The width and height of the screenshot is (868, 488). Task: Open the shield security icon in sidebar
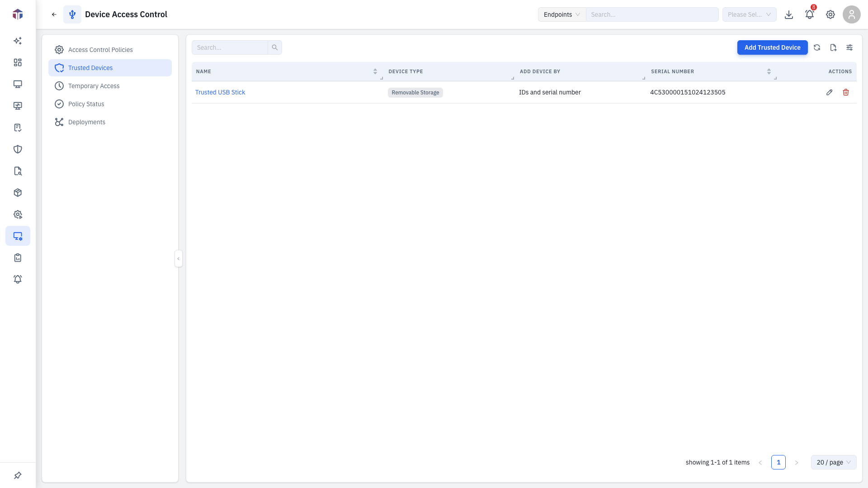pyautogui.click(x=18, y=149)
